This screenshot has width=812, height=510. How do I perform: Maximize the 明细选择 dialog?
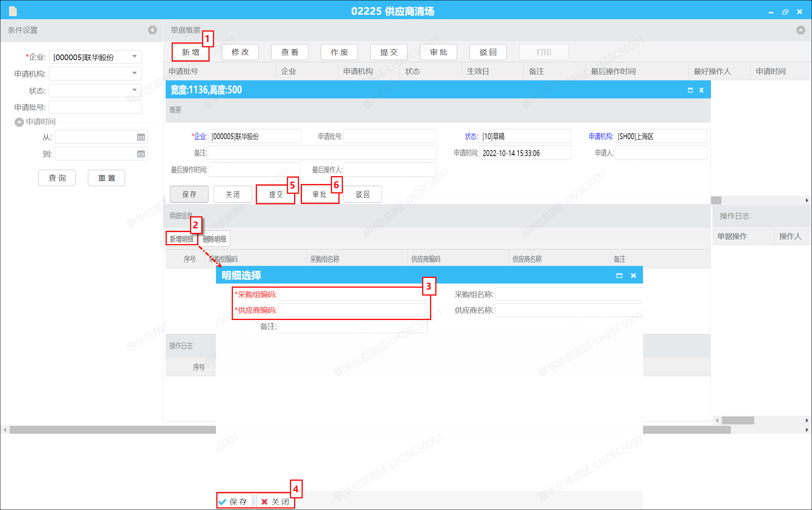pyautogui.click(x=619, y=276)
